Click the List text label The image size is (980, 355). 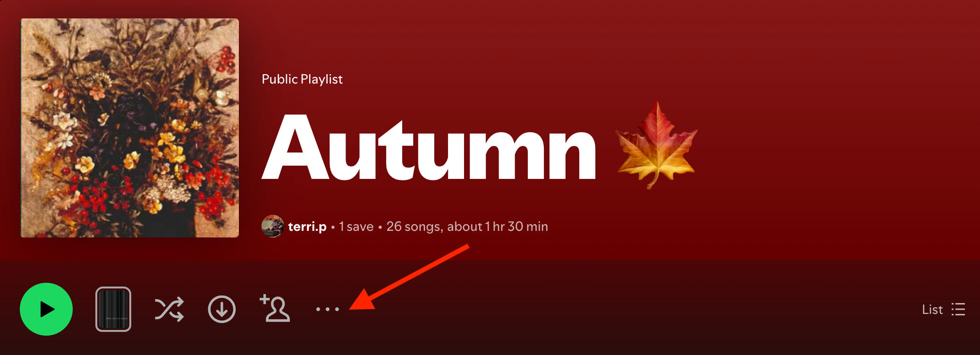coord(932,310)
